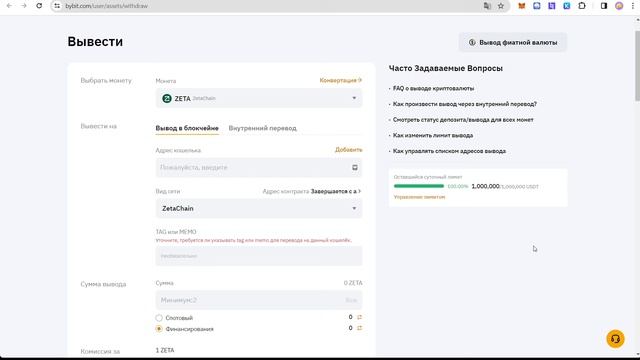Bookmark this page with the star icon
This screenshot has height=360, width=640.
[501, 6]
